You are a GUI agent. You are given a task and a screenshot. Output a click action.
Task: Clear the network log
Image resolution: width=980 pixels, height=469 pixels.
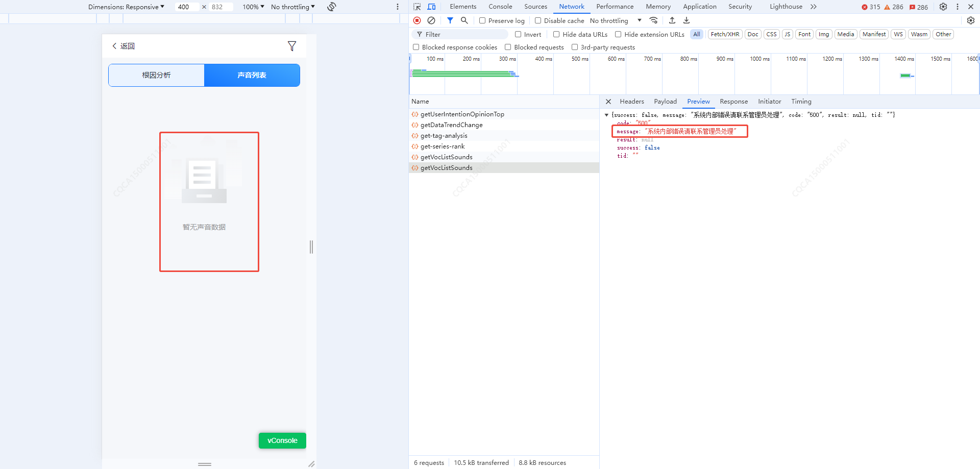coord(431,20)
